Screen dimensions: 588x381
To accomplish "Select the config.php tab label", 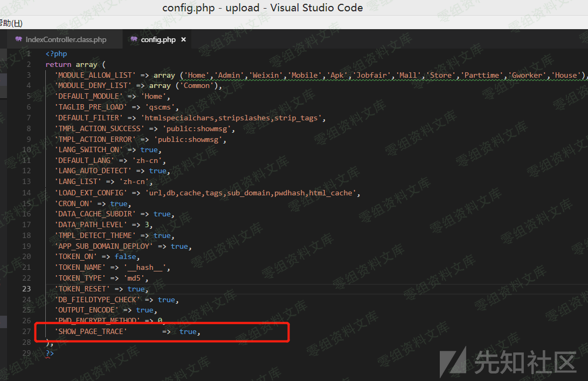I will 158,39.
